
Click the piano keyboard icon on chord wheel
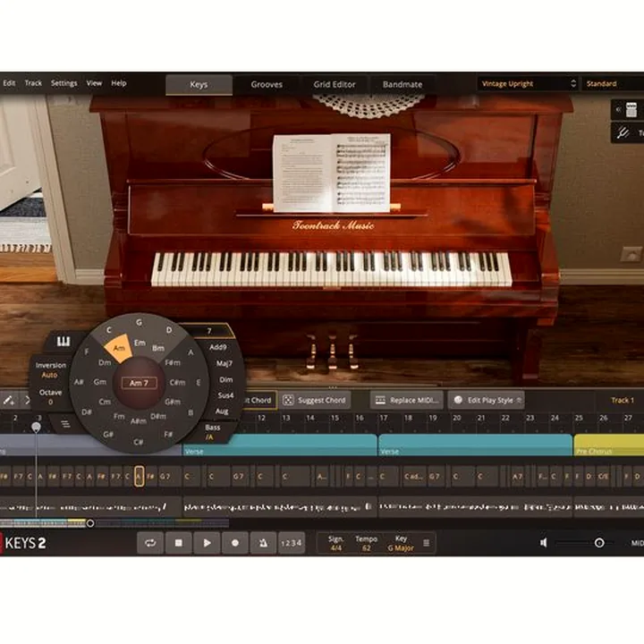(64, 342)
